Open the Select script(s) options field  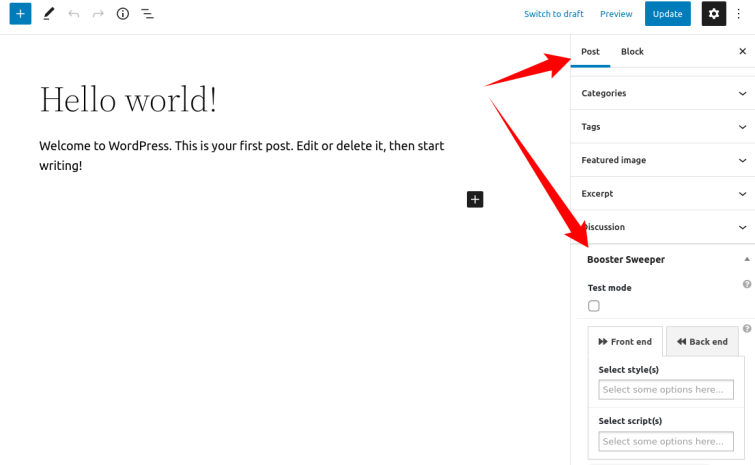pos(666,441)
